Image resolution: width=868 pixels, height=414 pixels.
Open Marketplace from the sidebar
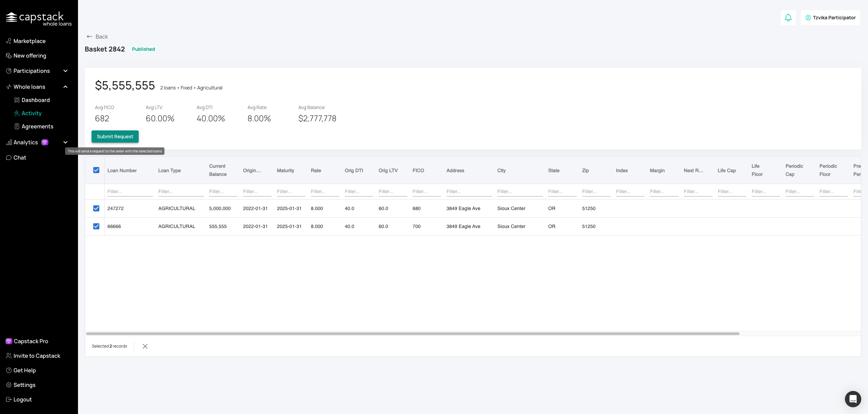(x=29, y=41)
